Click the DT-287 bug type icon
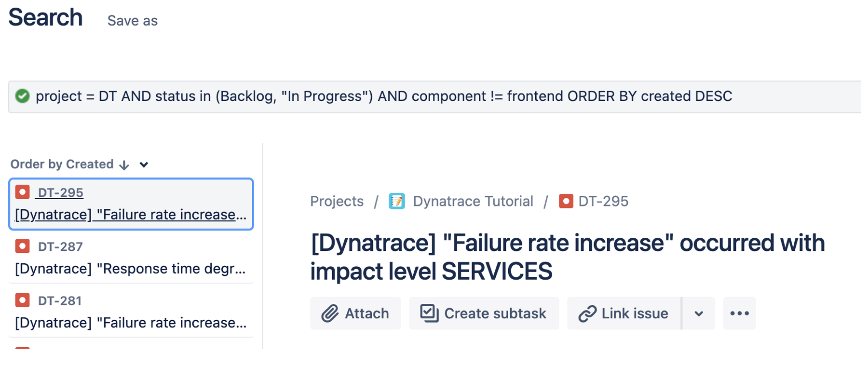Screen dimensions: 868x368 (23, 246)
